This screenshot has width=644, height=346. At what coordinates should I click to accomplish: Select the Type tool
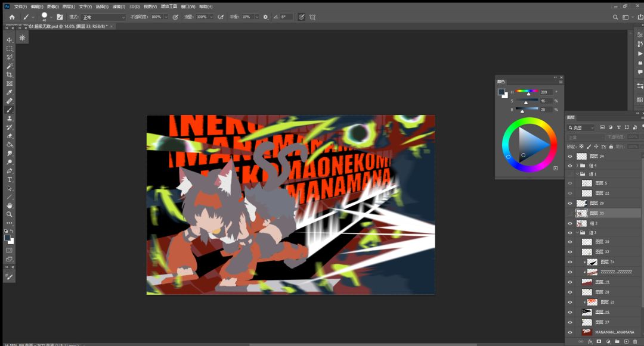point(10,180)
